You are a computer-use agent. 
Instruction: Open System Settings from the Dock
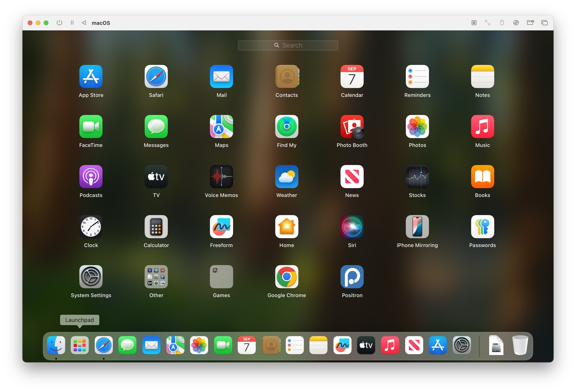pos(461,345)
